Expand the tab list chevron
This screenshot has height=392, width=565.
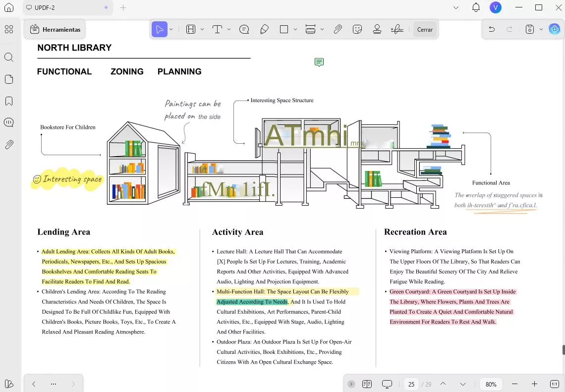click(456, 7)
